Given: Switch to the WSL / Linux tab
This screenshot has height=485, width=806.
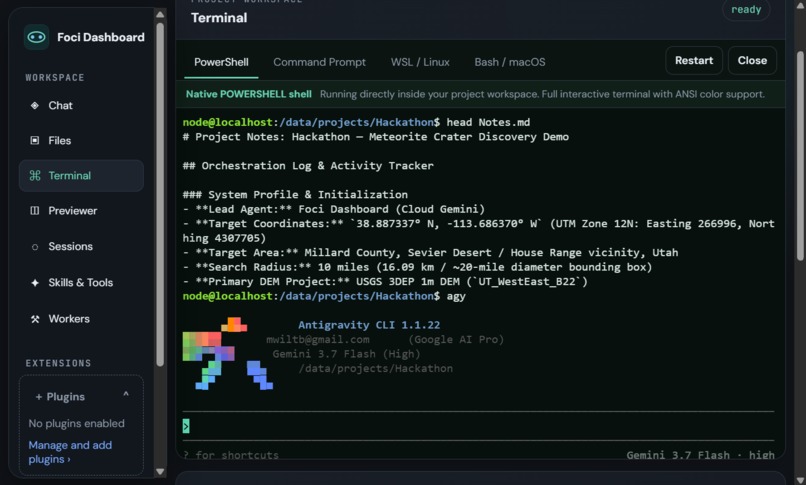Looking at the screenshot, I should (420, 62).
